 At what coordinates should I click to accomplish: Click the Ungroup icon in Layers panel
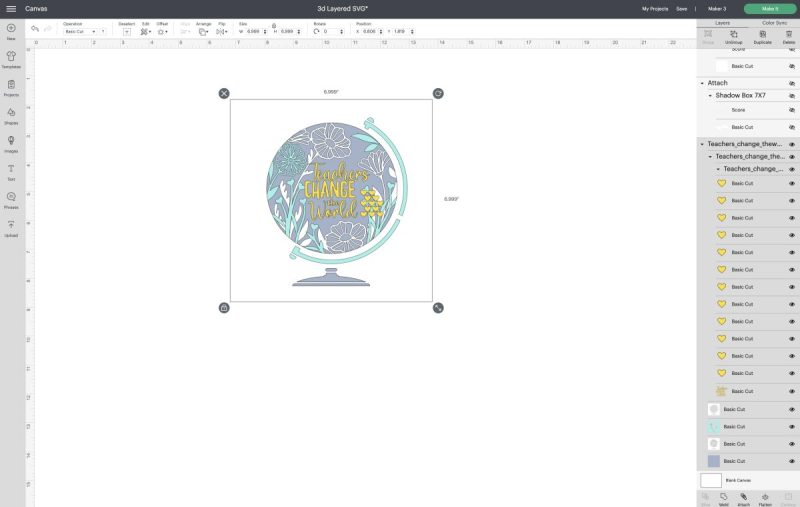[734, 34]
